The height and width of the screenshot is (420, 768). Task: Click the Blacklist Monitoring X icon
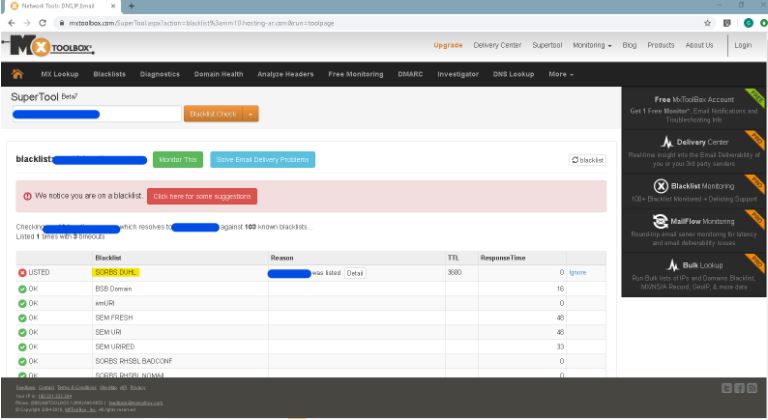coord(661,186)
